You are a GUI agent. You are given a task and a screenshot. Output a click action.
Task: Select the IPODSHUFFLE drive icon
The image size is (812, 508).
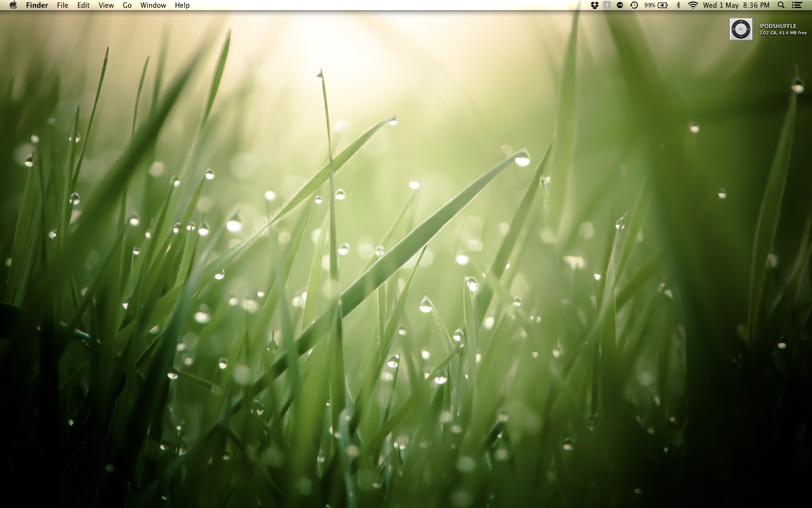[x=741, y=29]
